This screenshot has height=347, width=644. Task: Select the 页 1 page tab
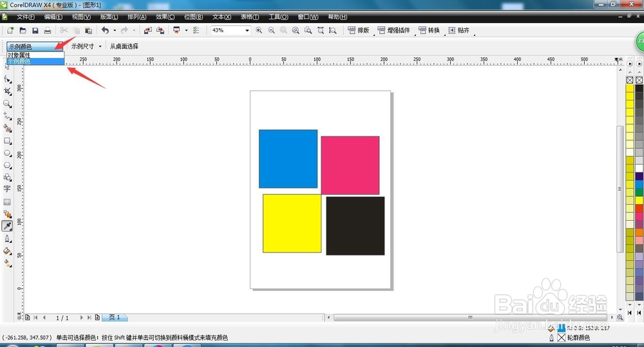[115, 317]
